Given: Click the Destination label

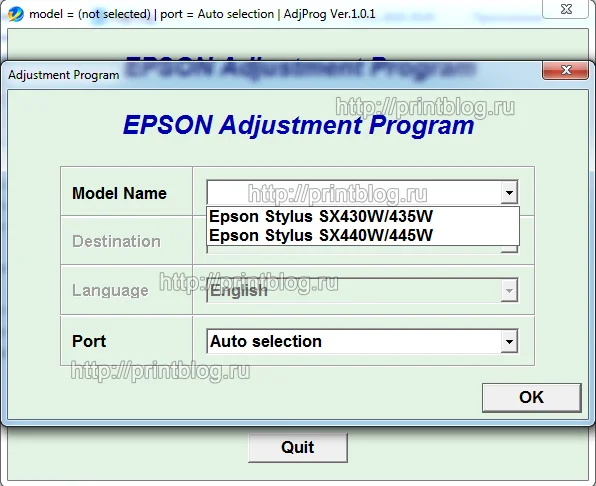Looking at the screenshot, I should click(116, 242).
